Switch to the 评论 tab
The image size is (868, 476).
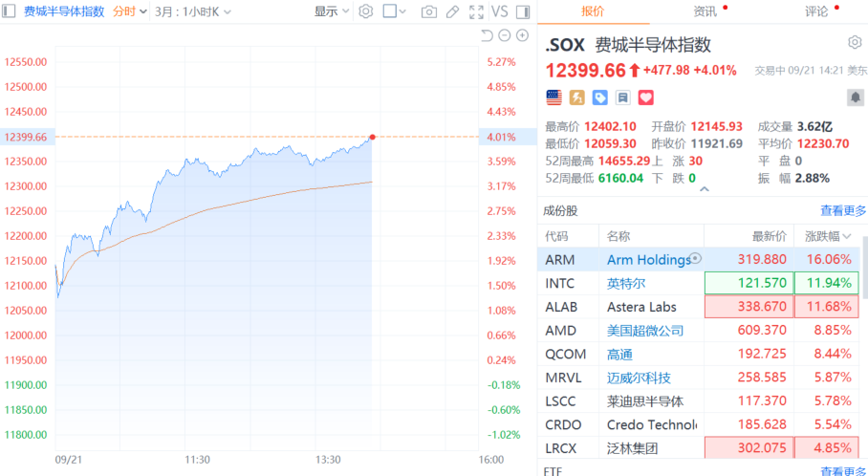click(816, 11)
